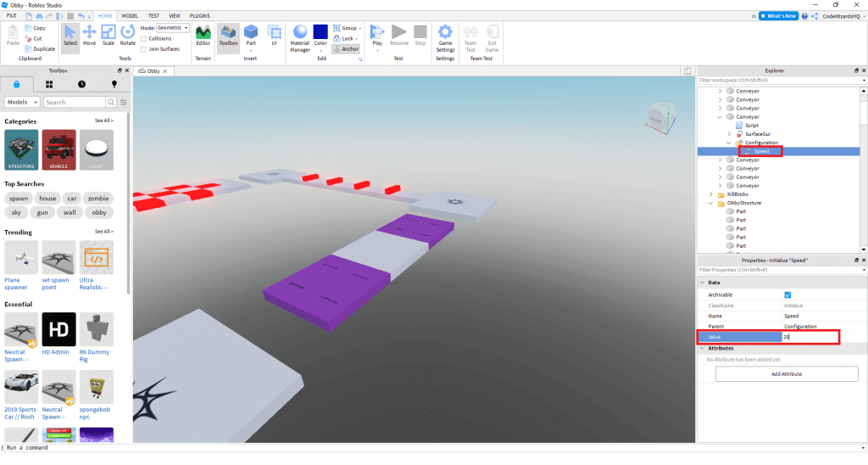Expand the SurfaceGui item

click(x=728, y=134)
